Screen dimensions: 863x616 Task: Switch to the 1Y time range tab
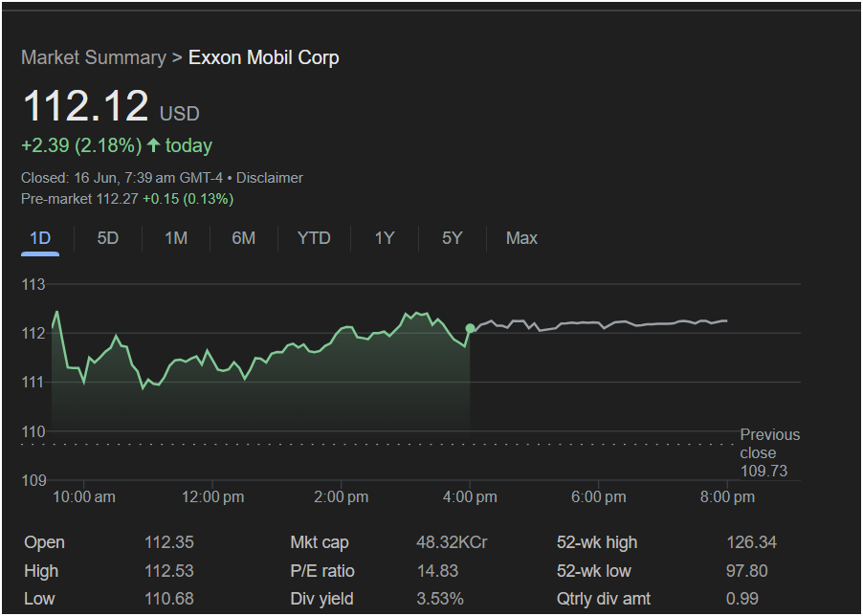[x=385, y=238]
